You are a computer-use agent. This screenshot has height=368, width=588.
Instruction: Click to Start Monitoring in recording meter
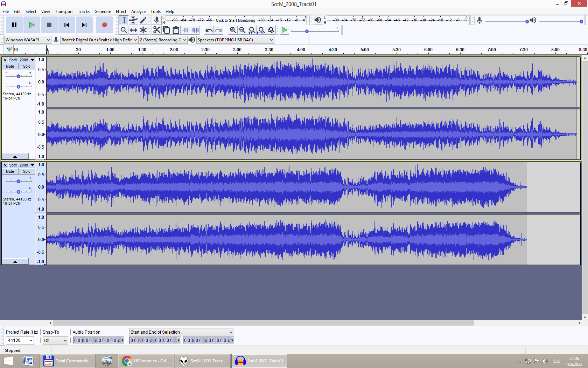point(235,20)
